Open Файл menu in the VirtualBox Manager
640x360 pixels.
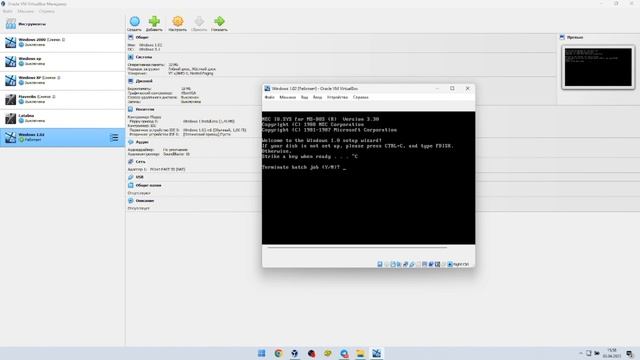[x=7, y=11]
